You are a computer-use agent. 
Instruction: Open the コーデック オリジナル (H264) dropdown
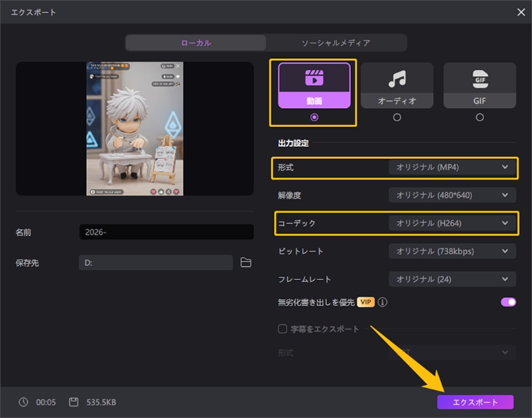452,223
